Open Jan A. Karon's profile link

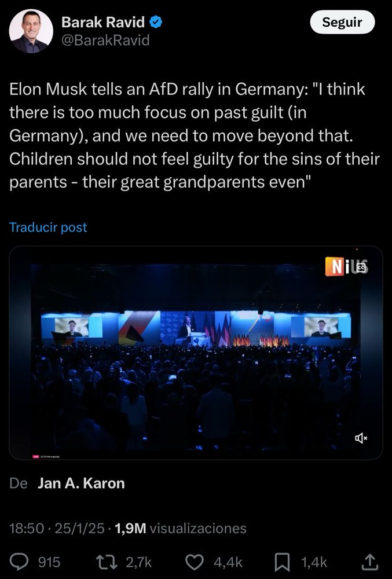(x=81, y=483)
